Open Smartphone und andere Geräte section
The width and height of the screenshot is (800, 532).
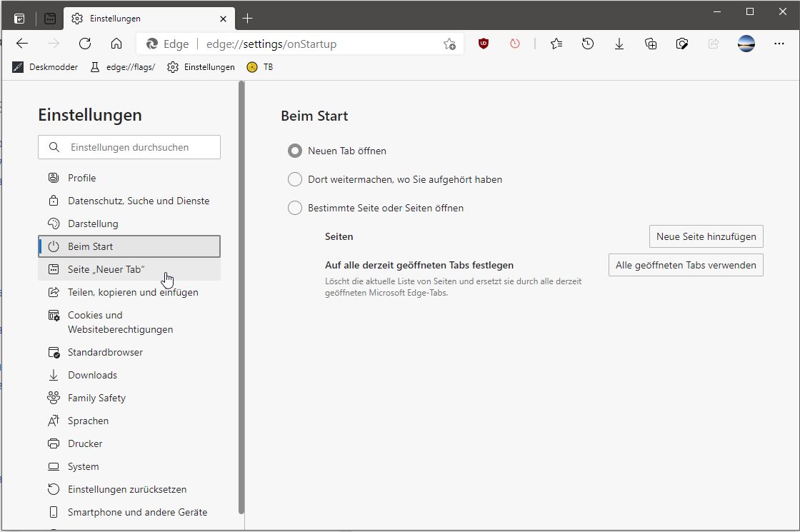point(129,512)
